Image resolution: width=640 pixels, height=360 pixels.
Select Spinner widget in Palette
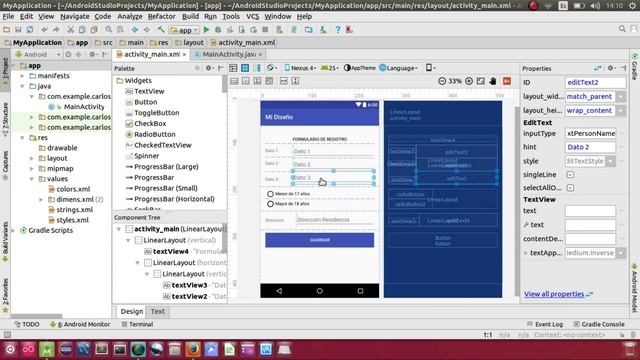coord(147,156)
